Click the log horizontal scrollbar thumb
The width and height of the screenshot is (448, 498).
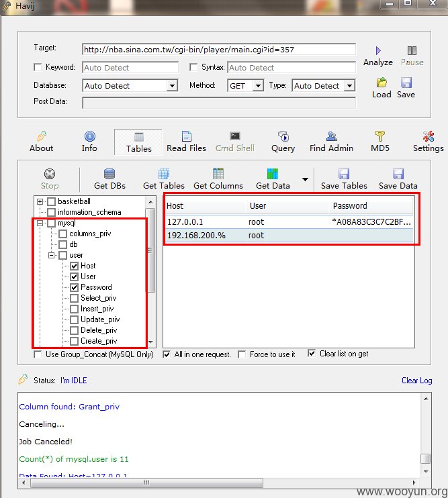pyautogui.click(x=146, y=483)
